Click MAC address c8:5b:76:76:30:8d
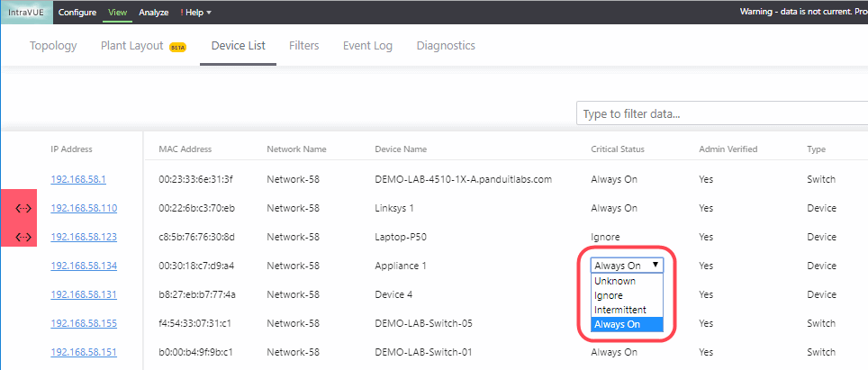This screenshot has height=370, width=868. [x=197, y=237]
